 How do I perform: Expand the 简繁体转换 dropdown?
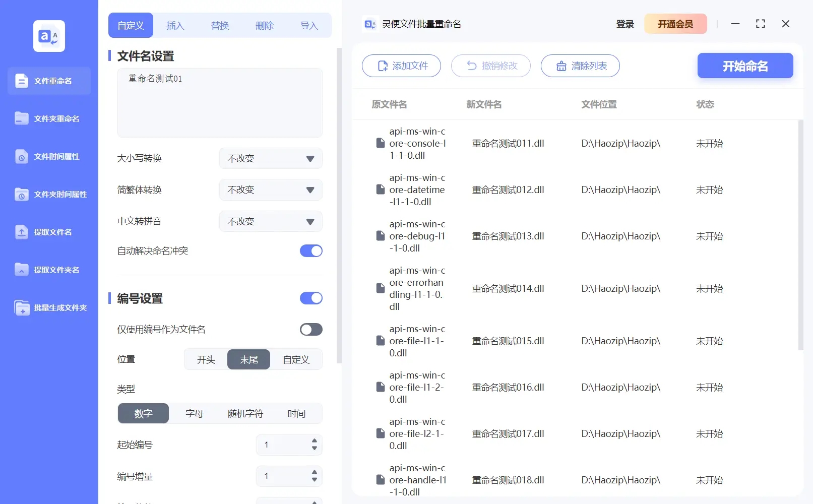point(271,190)
